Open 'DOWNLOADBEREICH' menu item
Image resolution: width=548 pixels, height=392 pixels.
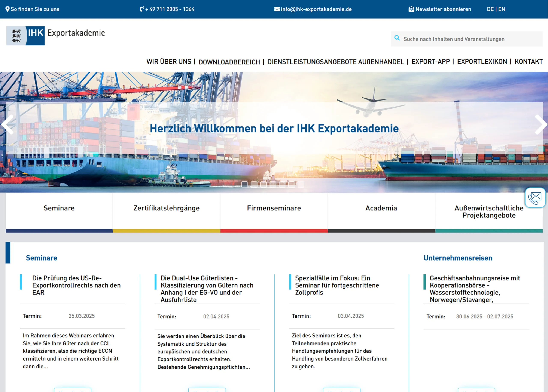[x=229, y=62]
